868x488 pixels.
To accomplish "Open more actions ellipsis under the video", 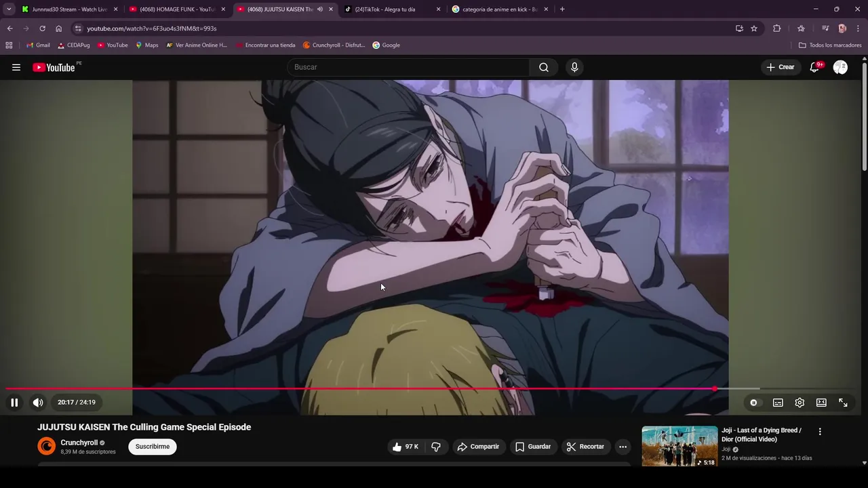I will 623,447.
